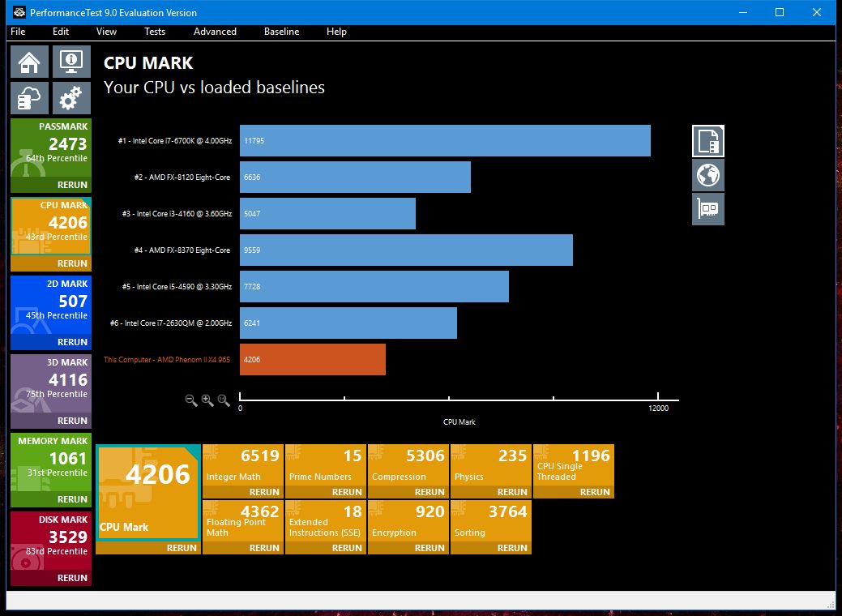Rerun the 2D Mark test
Image resolution: width=842 pixels, height=616 pixels.
pos(51,342)
